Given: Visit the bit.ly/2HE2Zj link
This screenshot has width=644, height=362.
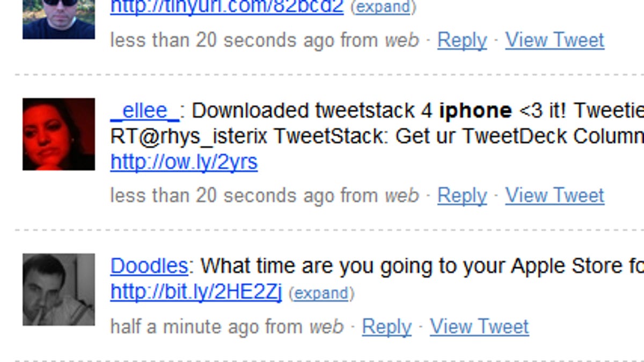Looking at the screenshot, I should [x=196, y=292].
